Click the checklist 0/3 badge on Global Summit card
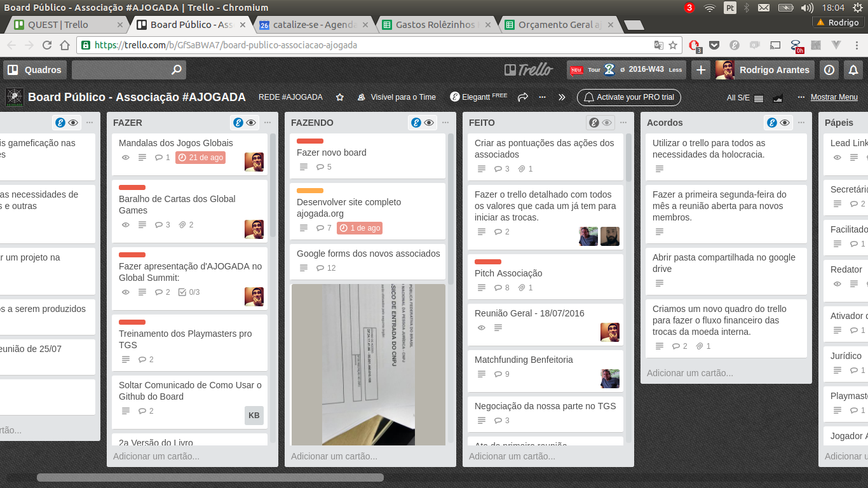 [x=189, y=292]
